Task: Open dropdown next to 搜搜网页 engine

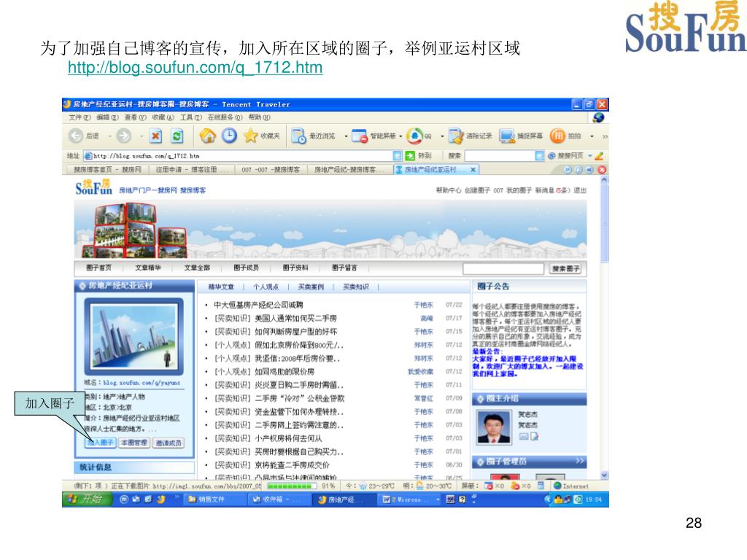Action: pyautogui.click(x=589, y=156)
